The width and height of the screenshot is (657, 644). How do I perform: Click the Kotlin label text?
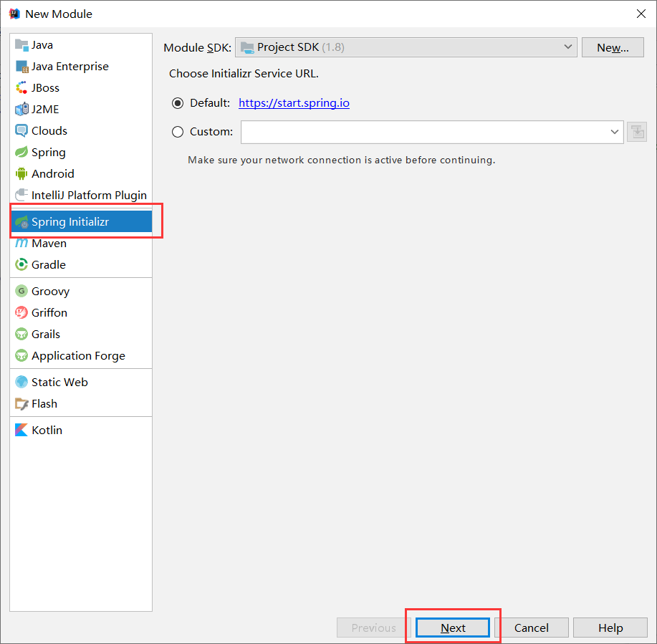[47, 431]
